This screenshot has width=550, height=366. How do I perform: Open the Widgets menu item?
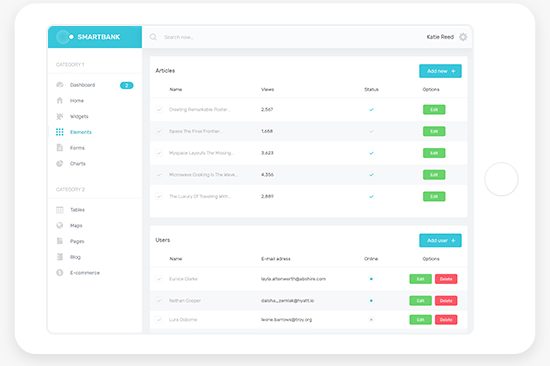click(x=79, y=116)
